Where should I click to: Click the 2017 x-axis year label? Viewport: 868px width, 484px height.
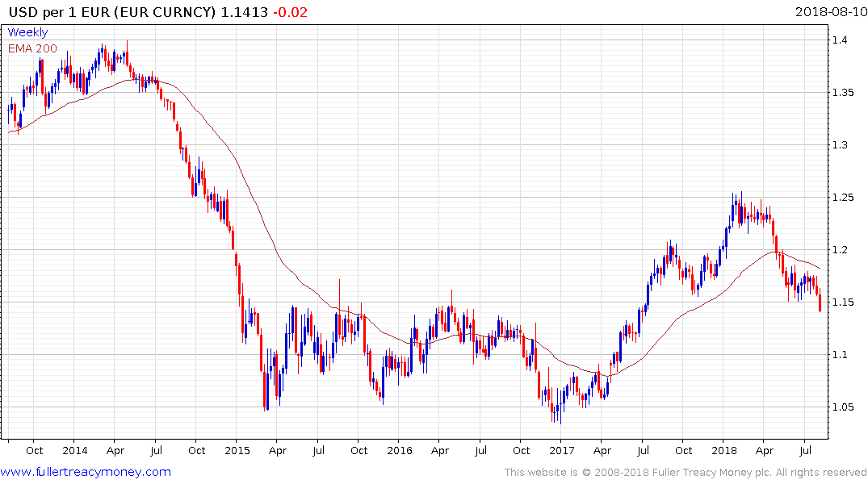562,450
